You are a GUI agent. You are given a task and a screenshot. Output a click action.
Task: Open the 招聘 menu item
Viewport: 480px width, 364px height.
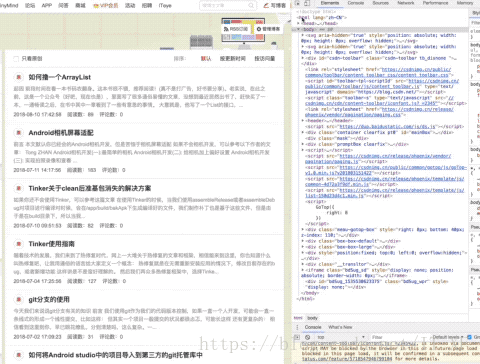(x=147, y=5)
